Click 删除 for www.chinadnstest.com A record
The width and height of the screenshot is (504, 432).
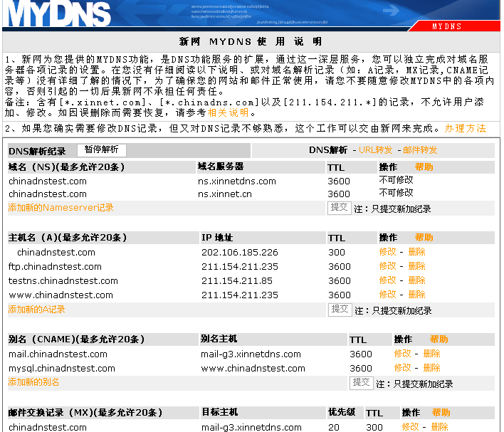(x=416, y=295)
